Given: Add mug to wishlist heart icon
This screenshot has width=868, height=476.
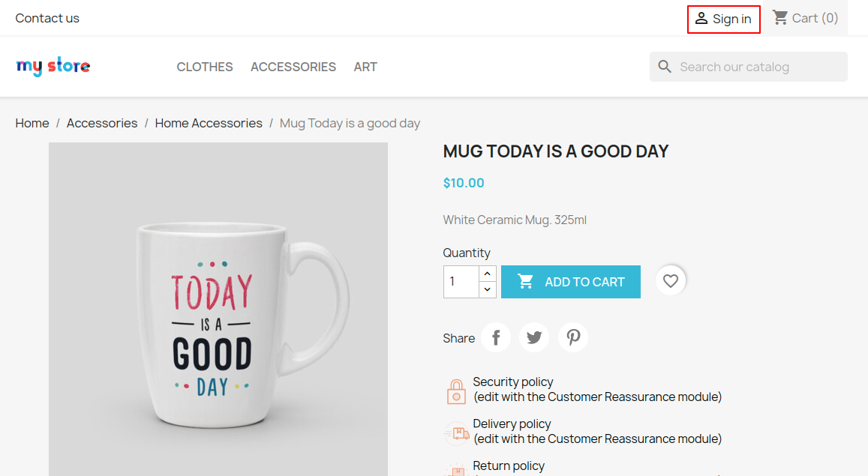Looking at the screenshot, I should coord(671,281).
